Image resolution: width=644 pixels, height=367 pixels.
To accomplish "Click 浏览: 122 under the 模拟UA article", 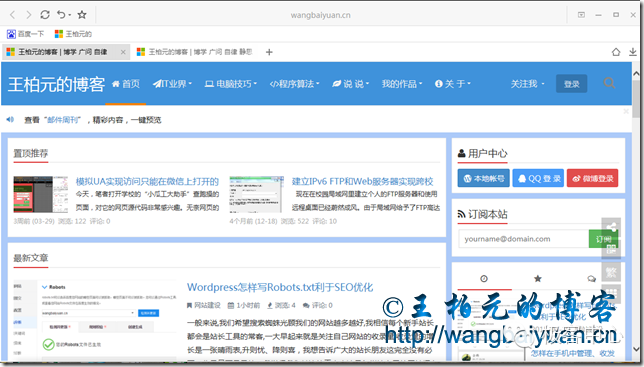I will coord(72,221).
